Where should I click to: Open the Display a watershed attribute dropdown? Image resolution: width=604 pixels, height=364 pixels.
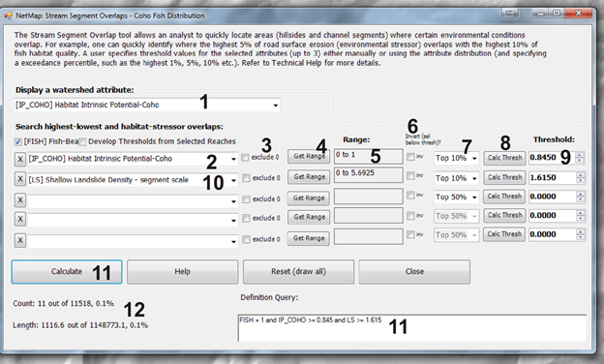pos(276,106)
